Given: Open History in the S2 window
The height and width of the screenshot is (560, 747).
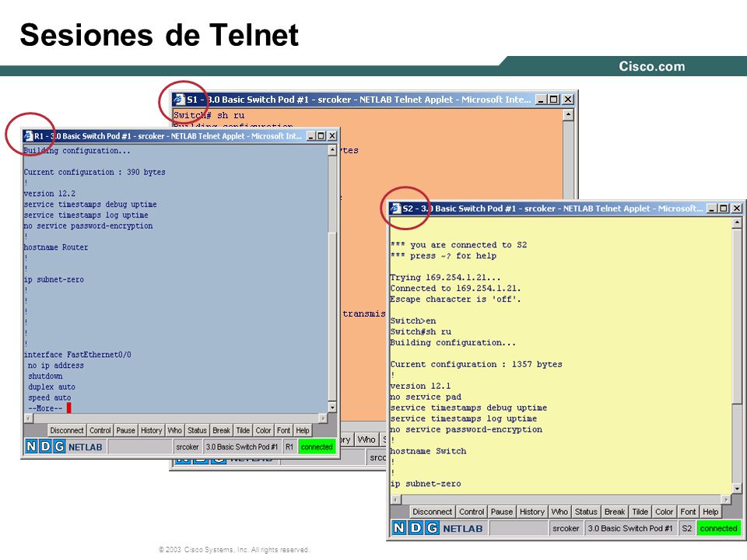Looking at the screenshot, I should [532, 512].
